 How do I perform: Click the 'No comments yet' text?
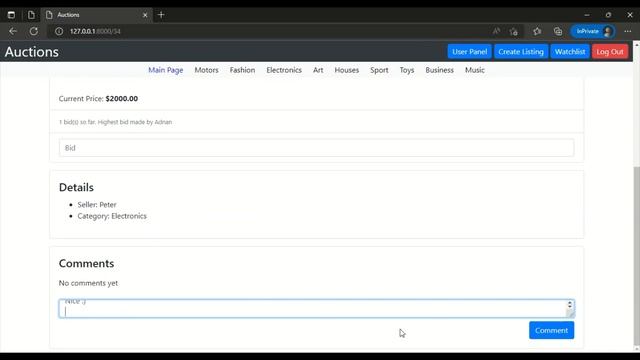[88, 283]
